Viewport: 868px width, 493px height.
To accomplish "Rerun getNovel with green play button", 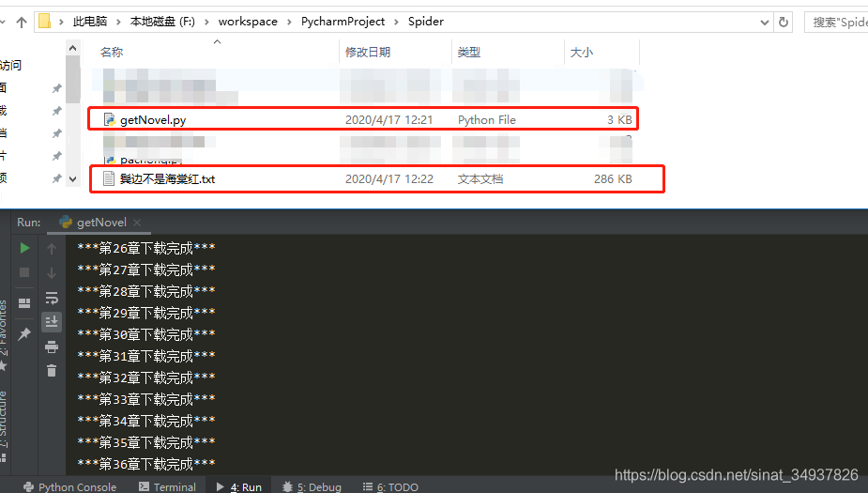I will coord(24,248).
